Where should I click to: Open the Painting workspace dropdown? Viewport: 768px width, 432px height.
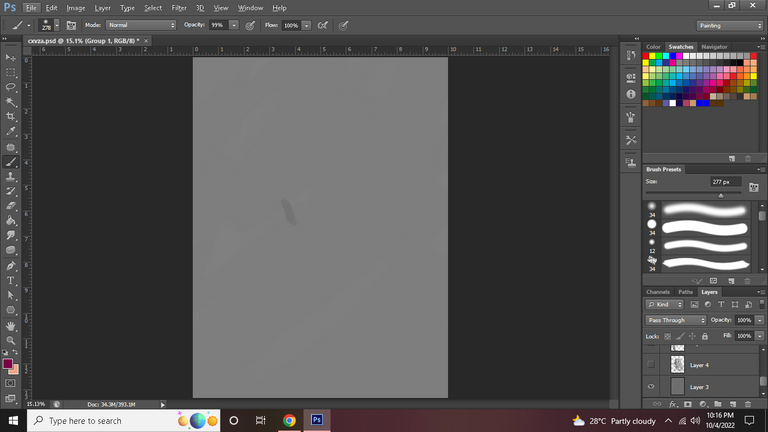tap(730, 25)
